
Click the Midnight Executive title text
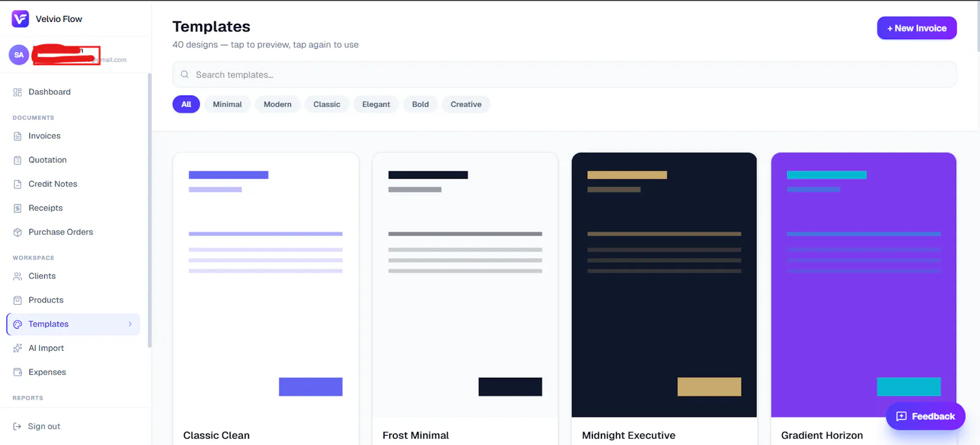click(x=628, y=435)
